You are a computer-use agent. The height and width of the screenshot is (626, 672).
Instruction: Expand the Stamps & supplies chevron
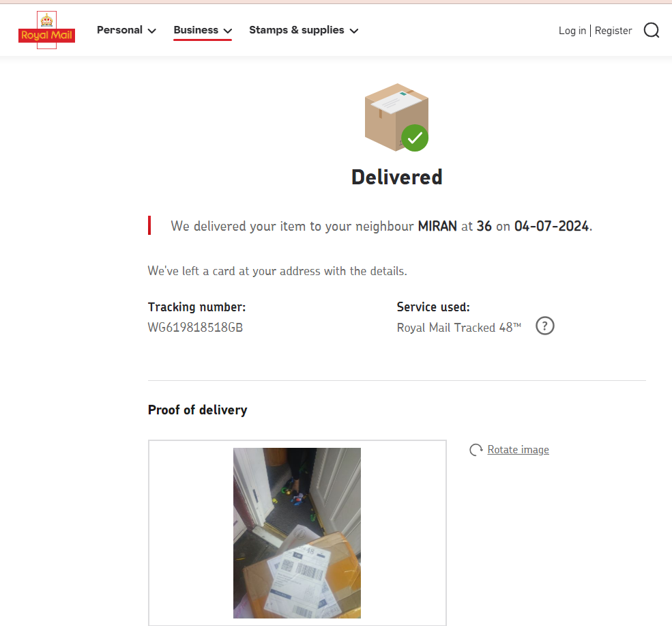(x=354, y=31)
